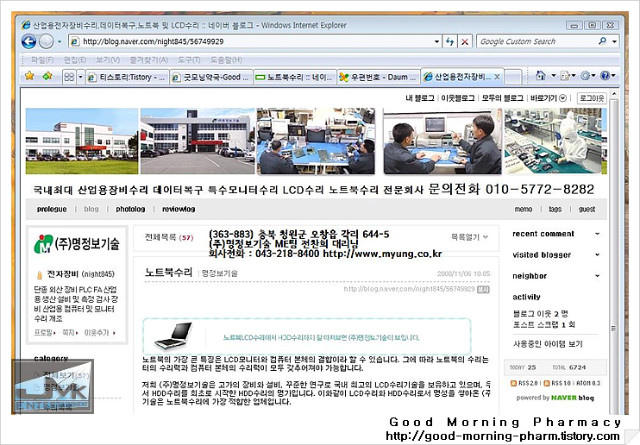
Task: Click the 노트북수리 post title
Action: coord(168,273)
